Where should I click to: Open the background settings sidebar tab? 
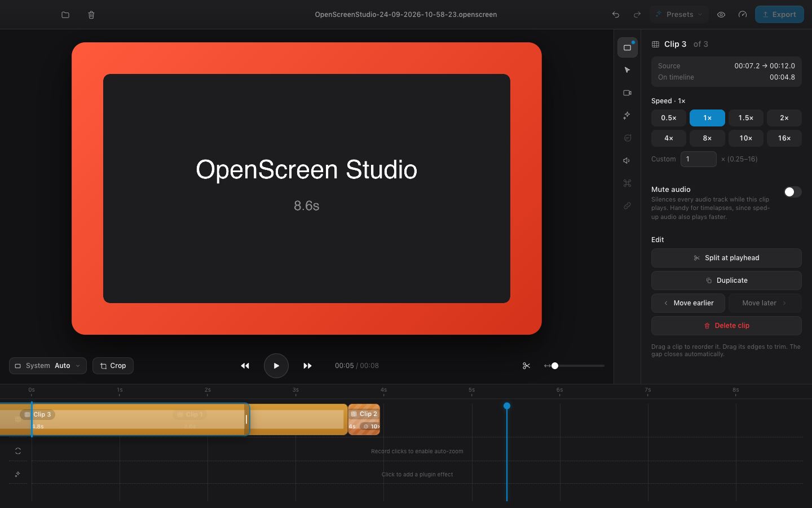pos(627,47)
